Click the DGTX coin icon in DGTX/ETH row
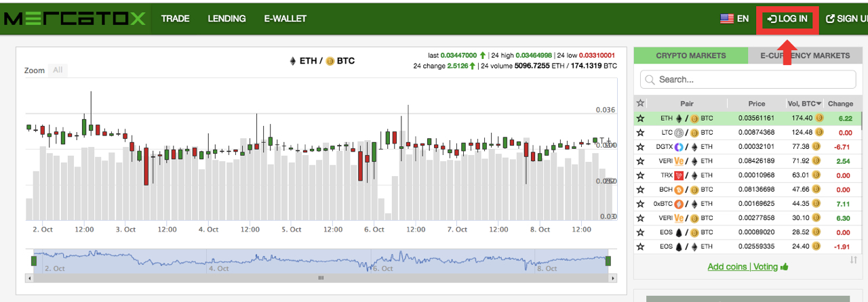 679,146
